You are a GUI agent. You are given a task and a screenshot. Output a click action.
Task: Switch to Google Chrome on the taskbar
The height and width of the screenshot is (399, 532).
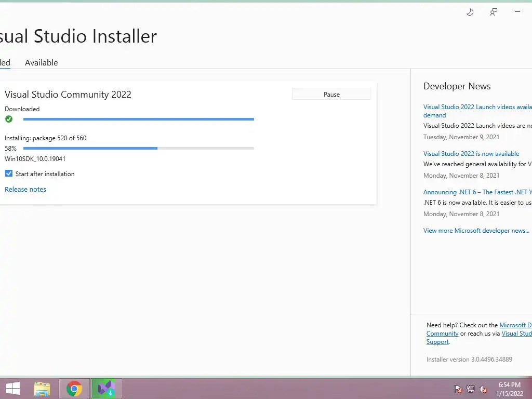point(74,389)
